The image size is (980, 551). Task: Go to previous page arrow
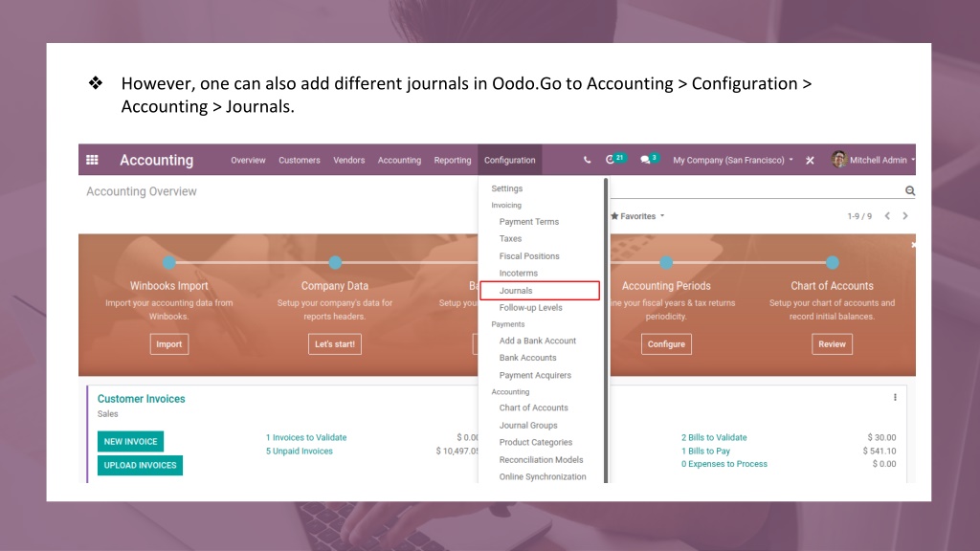pos(887,215)
